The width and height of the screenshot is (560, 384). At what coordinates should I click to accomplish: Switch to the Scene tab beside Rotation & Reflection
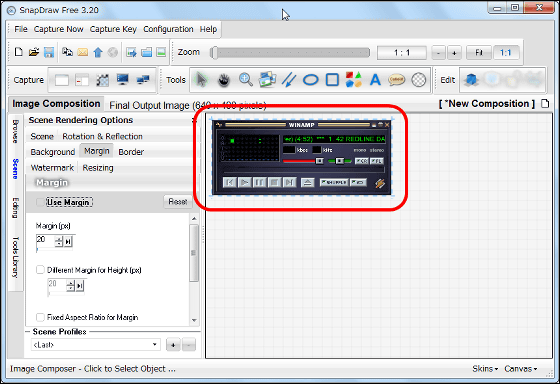pos(42,136)
